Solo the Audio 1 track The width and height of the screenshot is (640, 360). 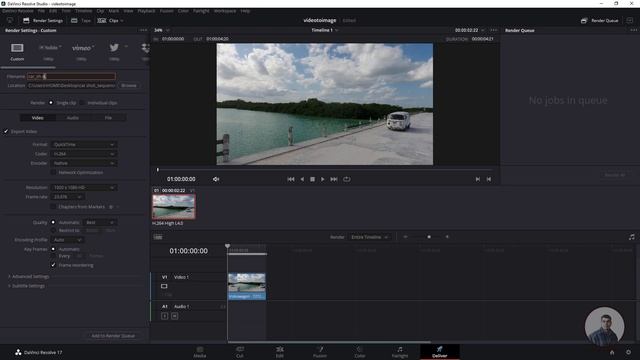coord(164,316)
